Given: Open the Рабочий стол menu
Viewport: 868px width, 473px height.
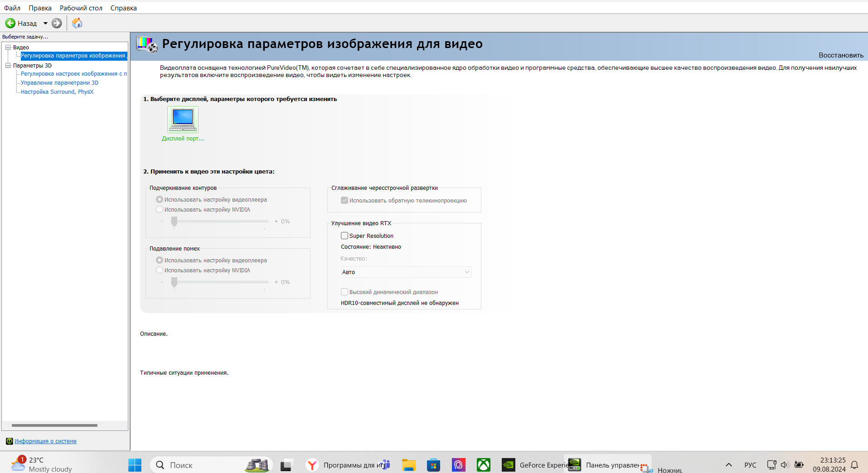Looking at the screenshot, I should click(81, 8).
